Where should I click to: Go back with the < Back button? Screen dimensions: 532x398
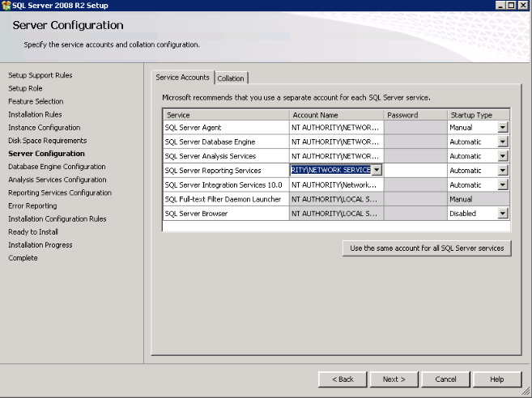click(x=343, y=379)
